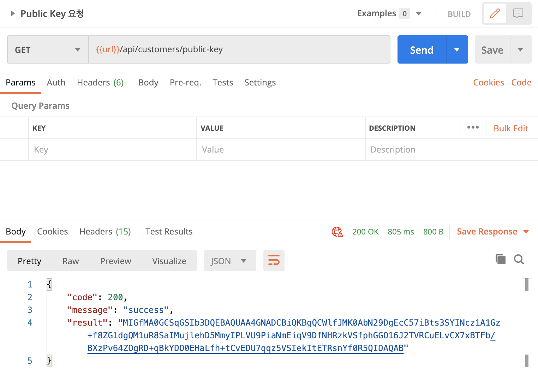The image size is (538, 392).
Task: Open the Code snippet link
Action: pos(521,83)
